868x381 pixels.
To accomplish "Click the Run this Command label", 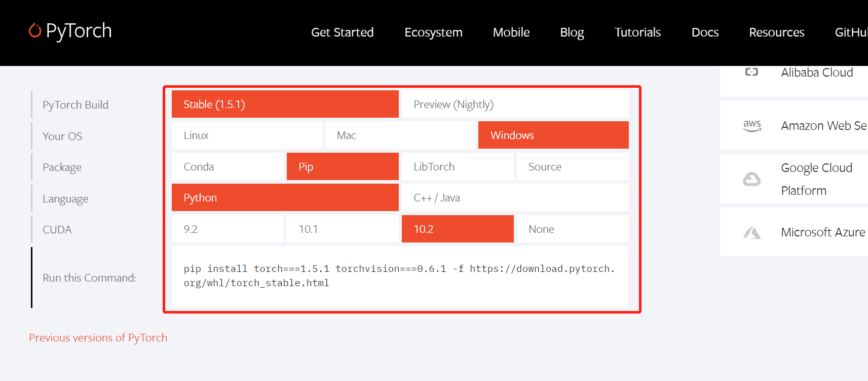I will pyautogui.click(x=89, y=278).
